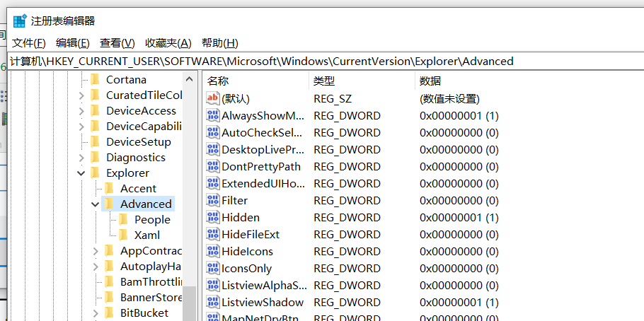
Task: Click the ListviewAlphaS... DWORD value icon
Action: [x=213, y=285]
